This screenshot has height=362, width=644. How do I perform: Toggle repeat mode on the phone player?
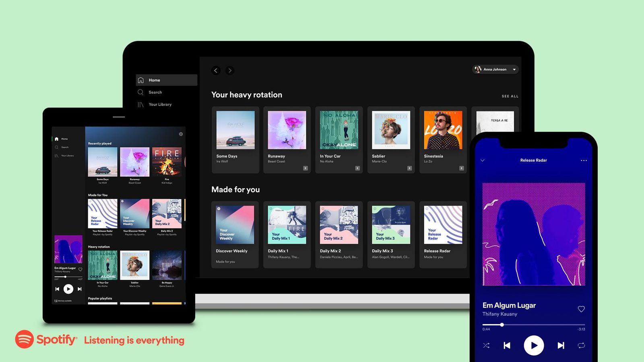pyautogui.click(x=581, y=345)
